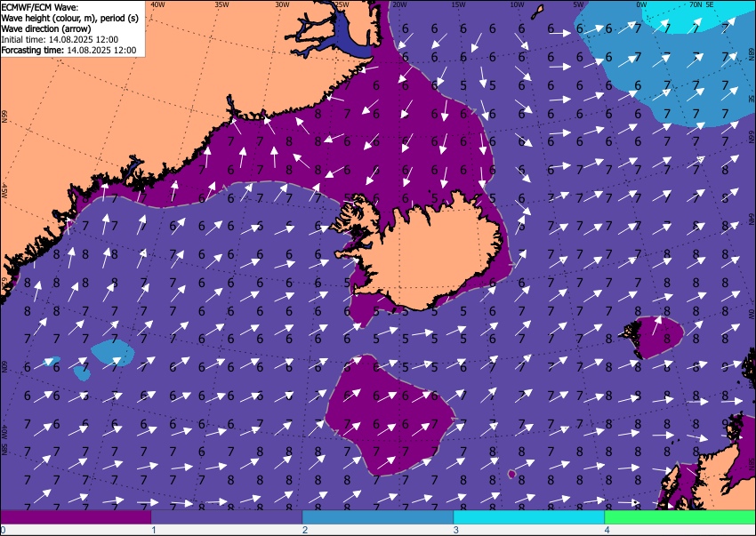The width and height of the screenshot is (756, 536).
Task: Click the cyan 3–4 m legend swatch
Action: 529,517
